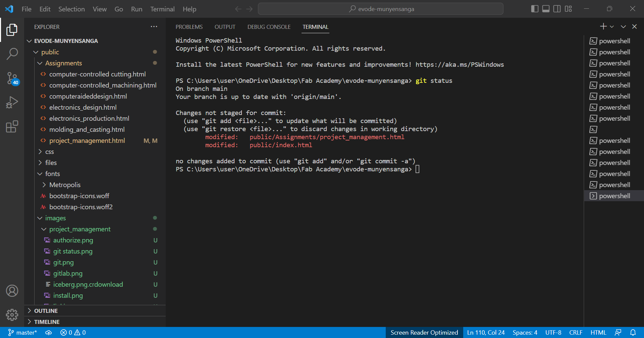Image resolution: width=644 pixels, height=338 pixels.
Task: Close the terminal panel
Action: 634,26
